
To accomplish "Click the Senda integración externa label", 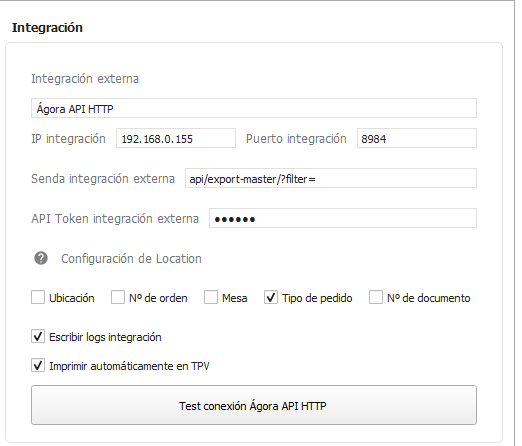I will [x=103, y=179].
